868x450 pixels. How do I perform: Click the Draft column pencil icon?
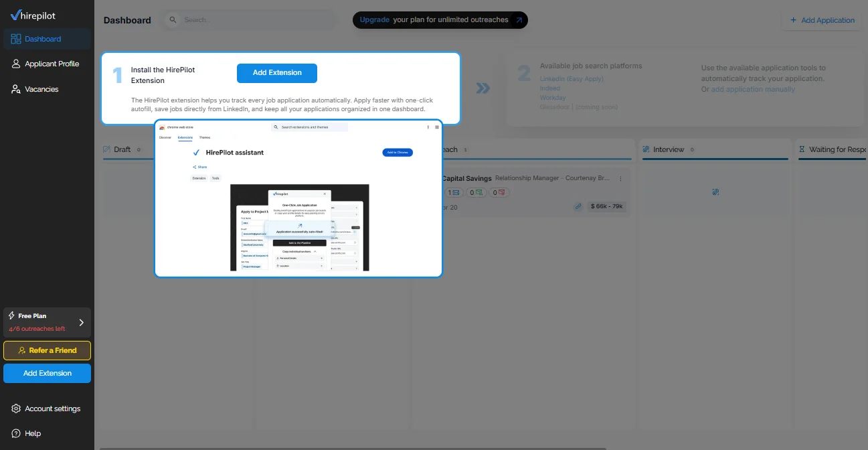pyautogui.click(x=106, y=149)
